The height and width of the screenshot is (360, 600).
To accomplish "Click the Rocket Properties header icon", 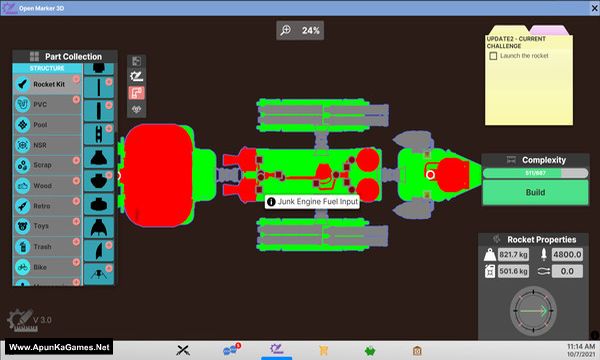I will pos(497,239).
